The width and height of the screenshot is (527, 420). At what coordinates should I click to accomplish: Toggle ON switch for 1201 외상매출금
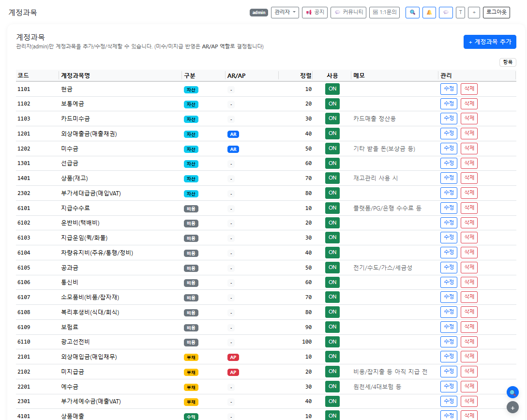tap(332, 134)
